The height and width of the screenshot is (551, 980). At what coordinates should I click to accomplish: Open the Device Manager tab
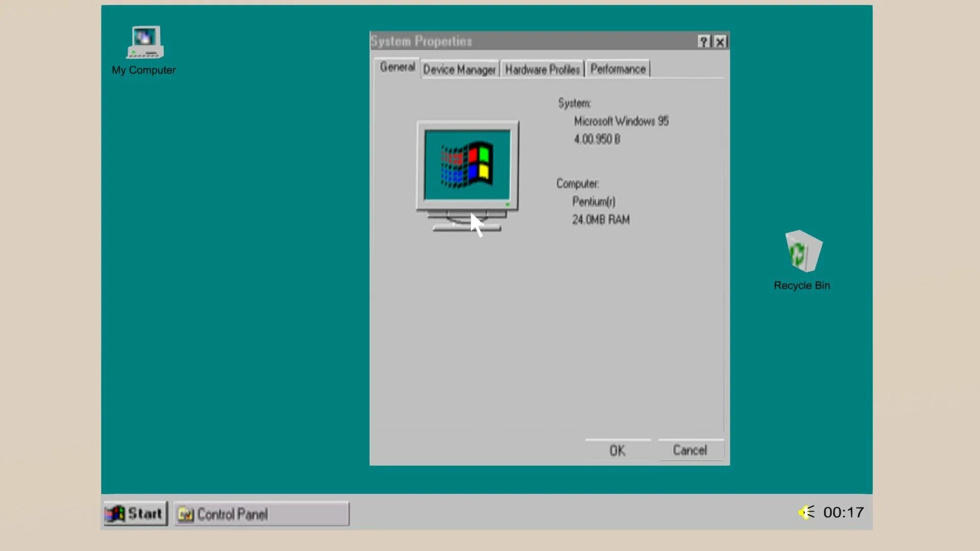tap(459, 70)
